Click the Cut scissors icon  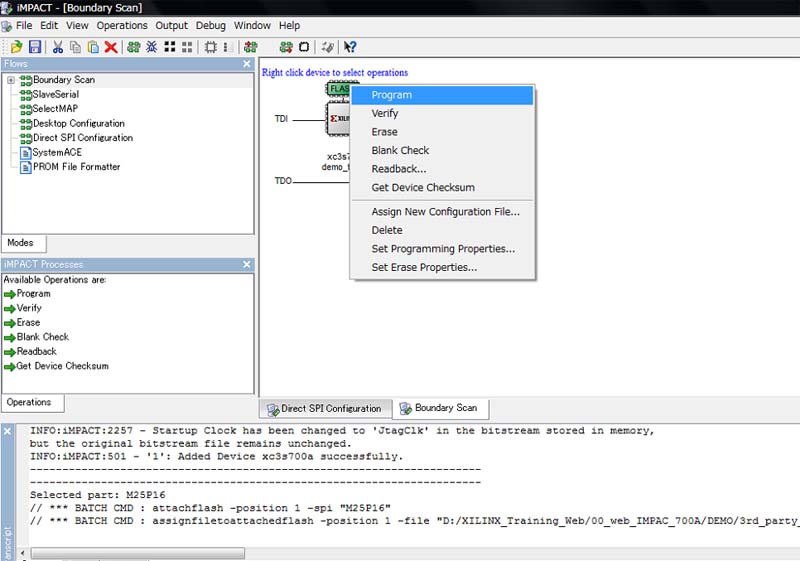(58, 47)
